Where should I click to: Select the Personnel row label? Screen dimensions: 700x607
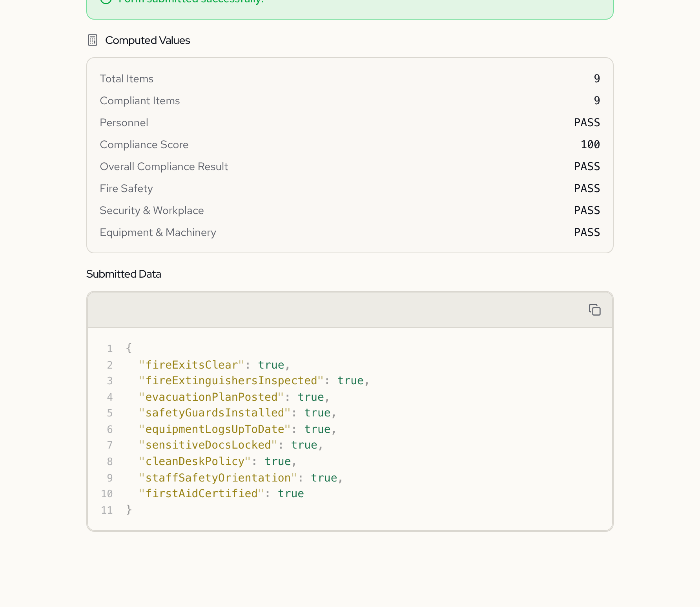(x=124, y=123)
